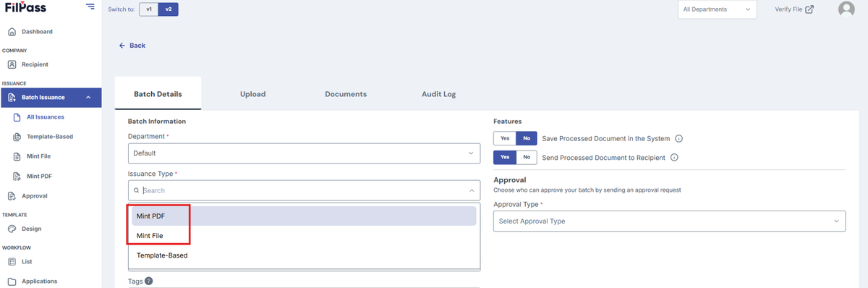Click the info icon beside Send Processed Document
868x288 pixels.
[x=674, y=157]
